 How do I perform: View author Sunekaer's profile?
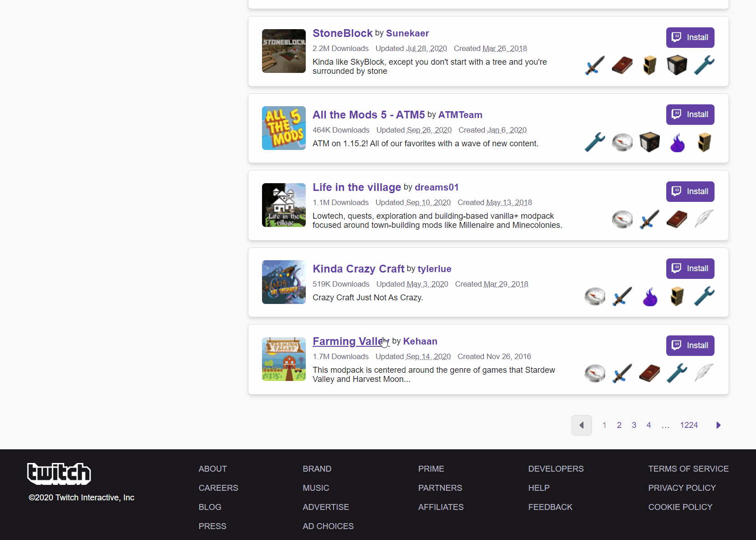pos(407,33)
